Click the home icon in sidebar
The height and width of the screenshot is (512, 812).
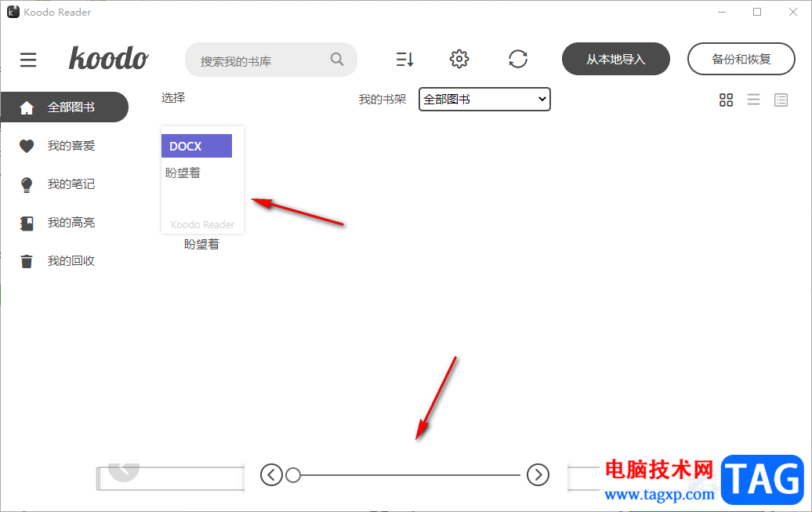pyautogui.click(x=27, y=107)
